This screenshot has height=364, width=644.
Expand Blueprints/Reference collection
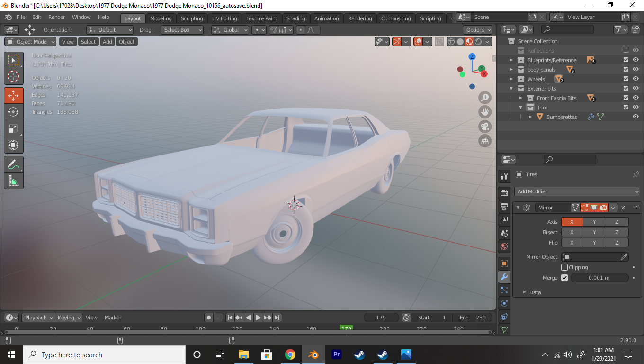pyautogui.click(x=511, y=60)
